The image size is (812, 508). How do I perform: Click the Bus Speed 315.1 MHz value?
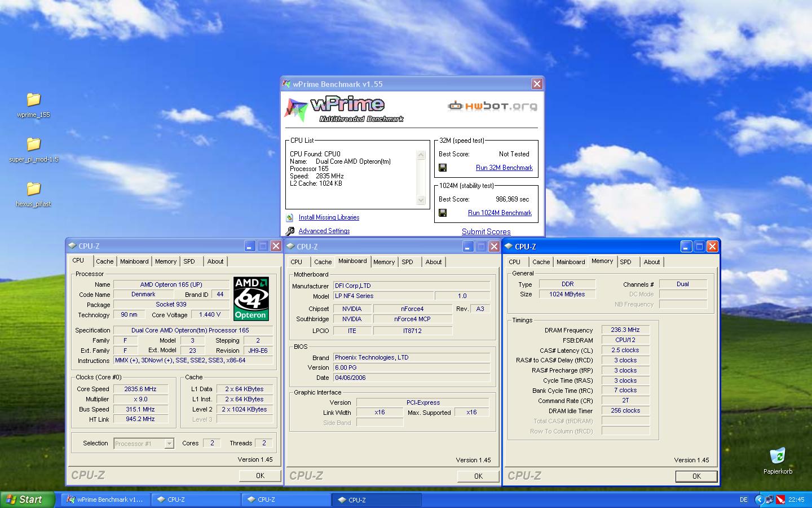(x=141, y=409)
